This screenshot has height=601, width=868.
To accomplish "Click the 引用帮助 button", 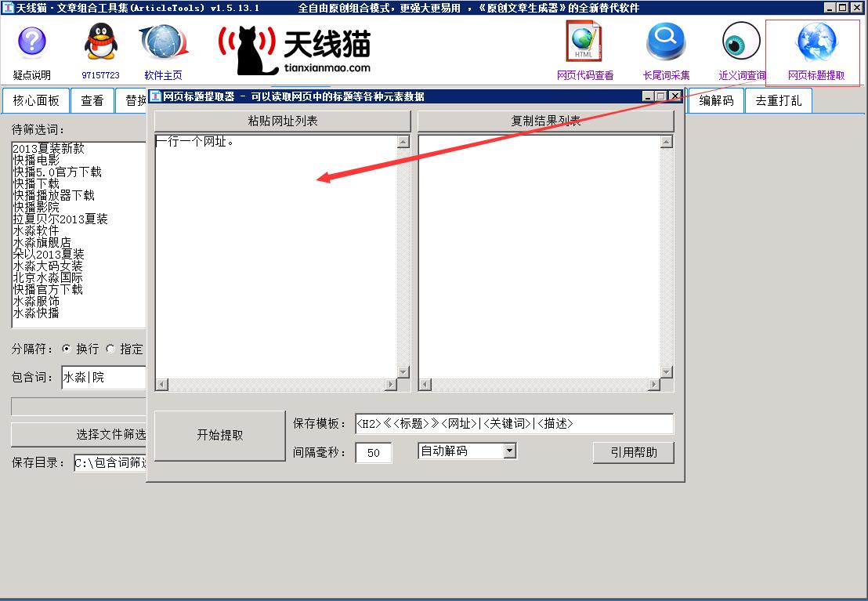I will click(633, 453).
